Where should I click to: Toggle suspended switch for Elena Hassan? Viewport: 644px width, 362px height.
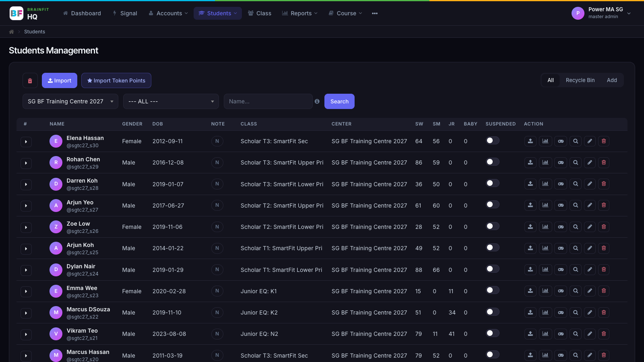point(492,140)
